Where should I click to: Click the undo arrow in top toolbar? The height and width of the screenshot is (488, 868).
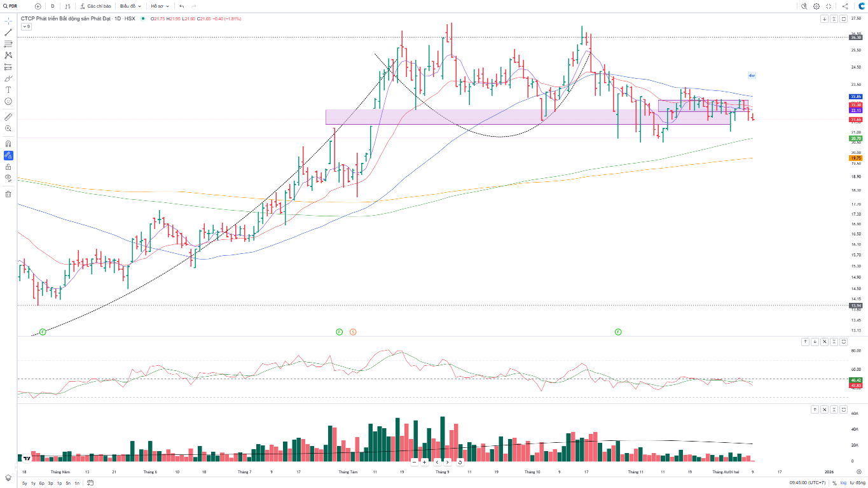tap(182, 6)
